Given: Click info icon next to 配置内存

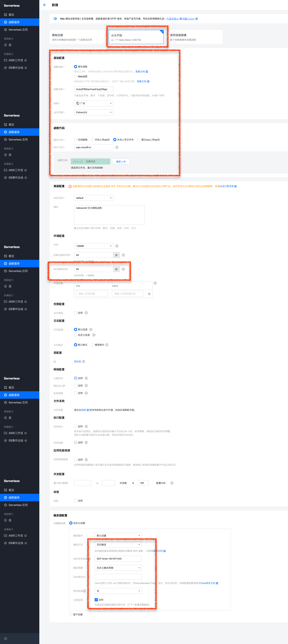Looking at the screenshot, I should click(172, 483).
